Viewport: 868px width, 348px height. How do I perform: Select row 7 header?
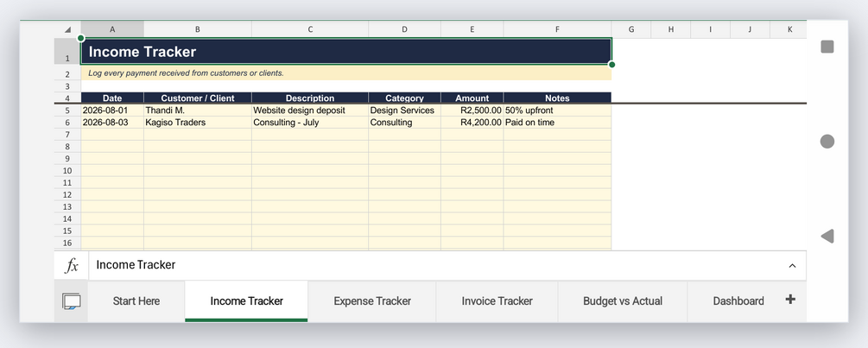coord(67,135)
